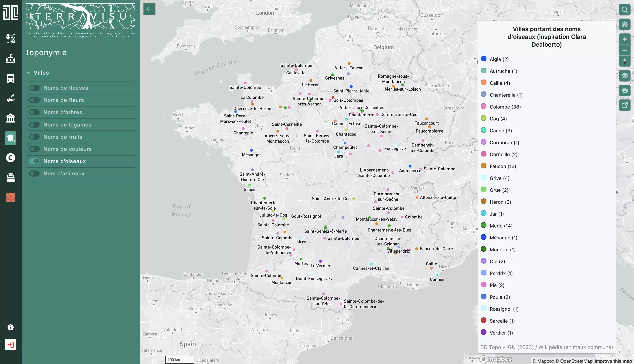Collapse the Villes group chevron
634x364 pixels.
click(28, 73)
